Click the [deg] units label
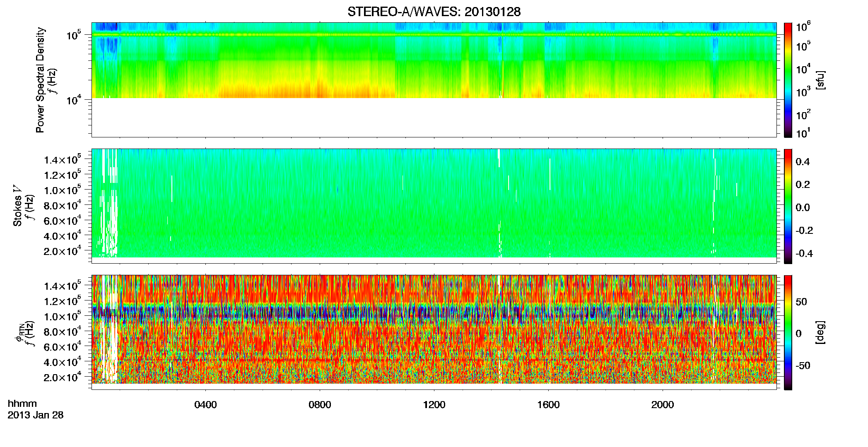This screenshot has width=868, height=447. point(820,332)
